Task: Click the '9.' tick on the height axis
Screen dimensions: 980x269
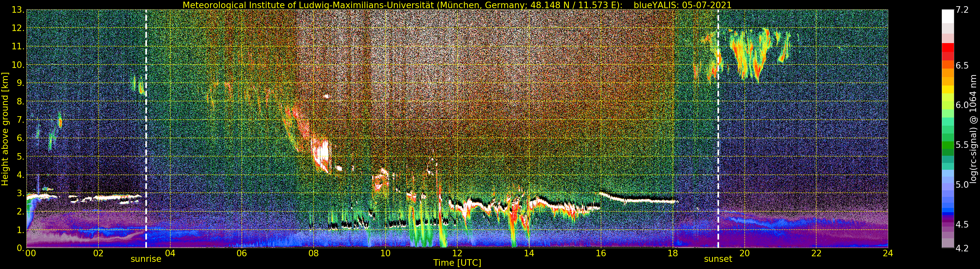Action: coord(20,83)
